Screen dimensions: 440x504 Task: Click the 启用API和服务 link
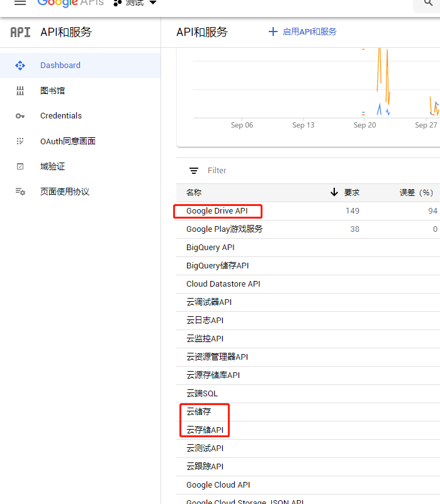click(309, 31)
